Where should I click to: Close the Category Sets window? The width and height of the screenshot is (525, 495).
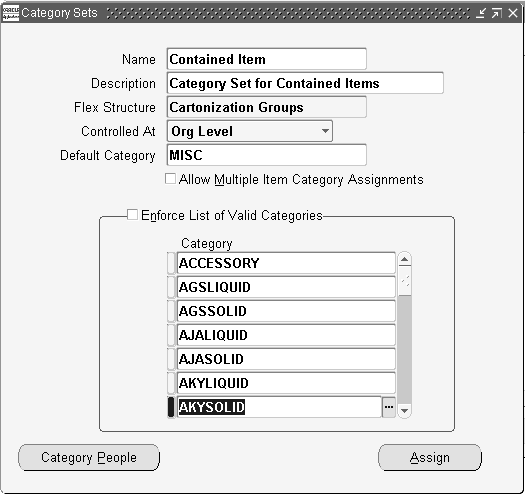click(513, 13)
